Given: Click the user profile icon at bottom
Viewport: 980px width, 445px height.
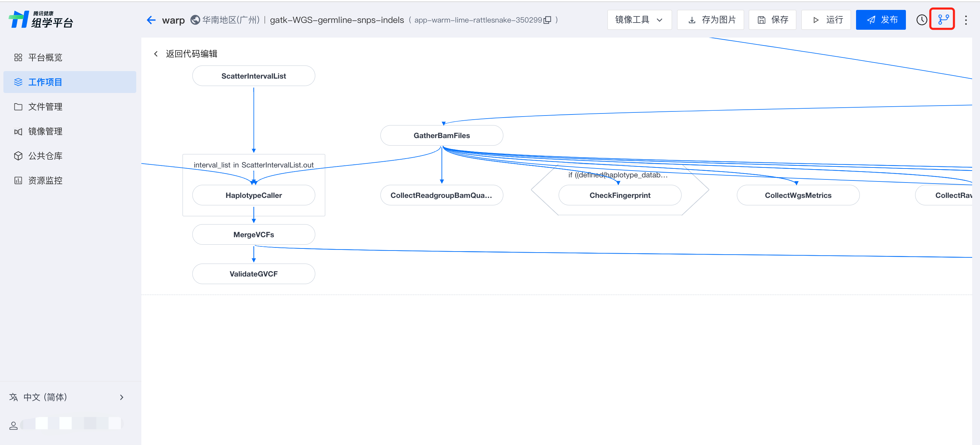Looking at the screenshot, I should pos(14,425).
